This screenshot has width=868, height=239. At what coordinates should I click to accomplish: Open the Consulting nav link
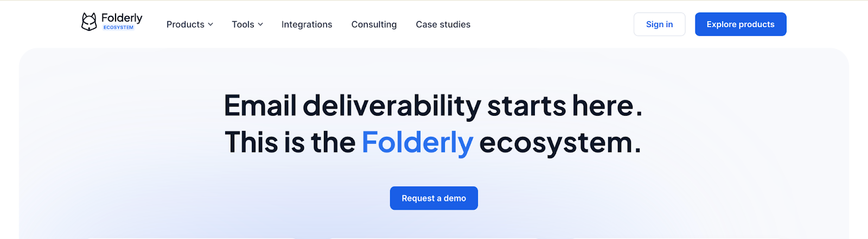374,24
